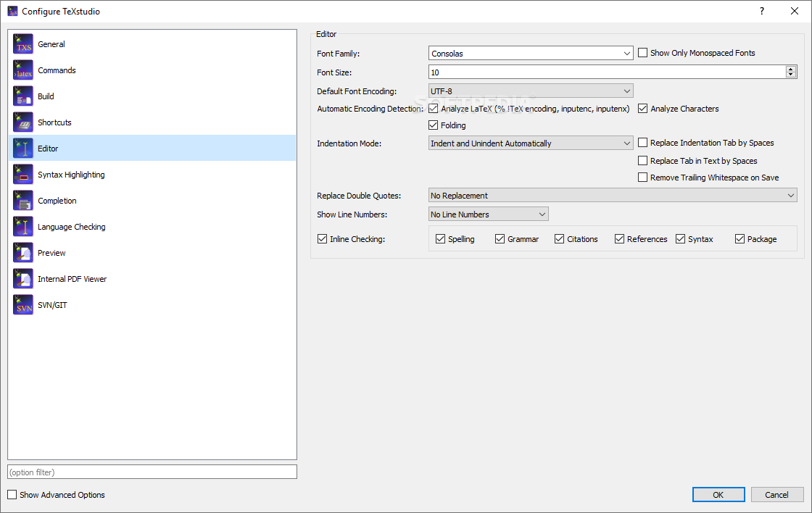Click the Language Checking category icon
Screen dimensions: 812x513
[x=23, y=227]
